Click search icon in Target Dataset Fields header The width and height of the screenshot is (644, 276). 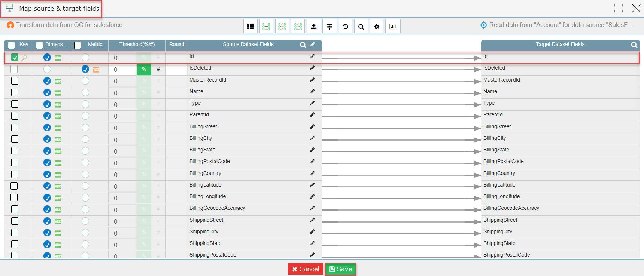634,45
